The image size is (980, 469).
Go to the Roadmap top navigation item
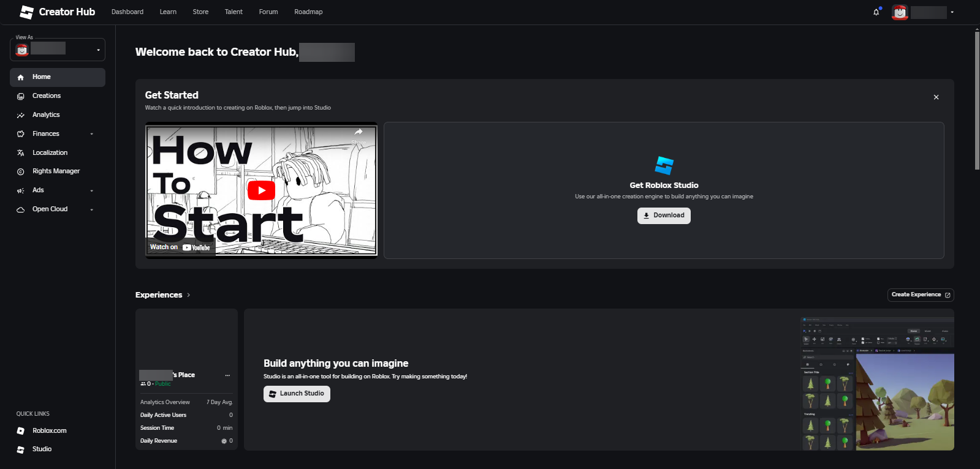(x=308, y=12)
